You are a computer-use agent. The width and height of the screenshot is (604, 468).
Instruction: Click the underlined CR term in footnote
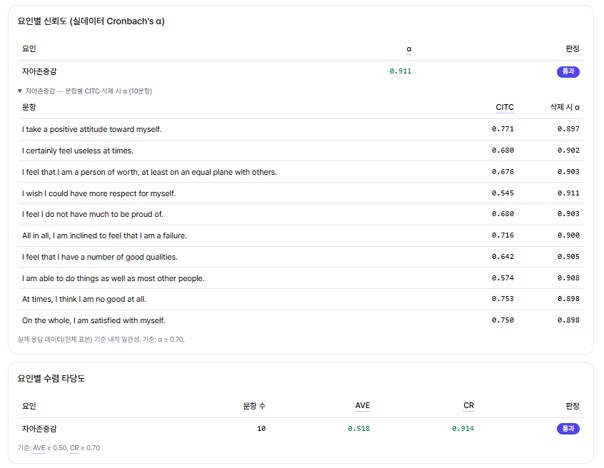[x=74, y=448]
